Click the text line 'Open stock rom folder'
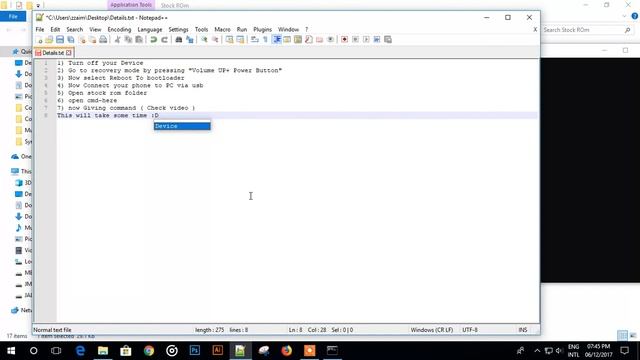The image size is (640, 360). point(107,93)
